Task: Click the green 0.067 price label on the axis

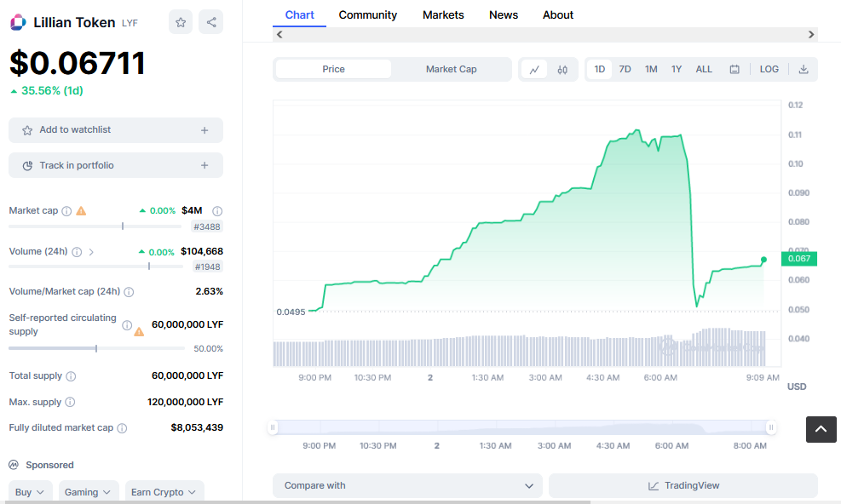Action: 799,259
